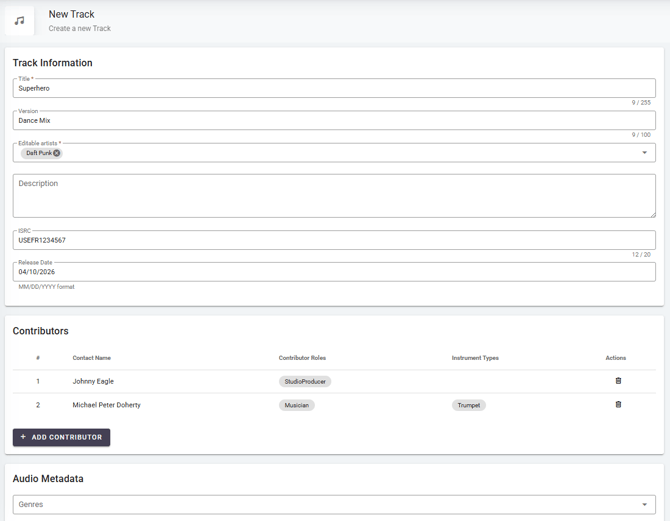Click the Release Date field
The image size is (670, 521).
click(334, 272)
